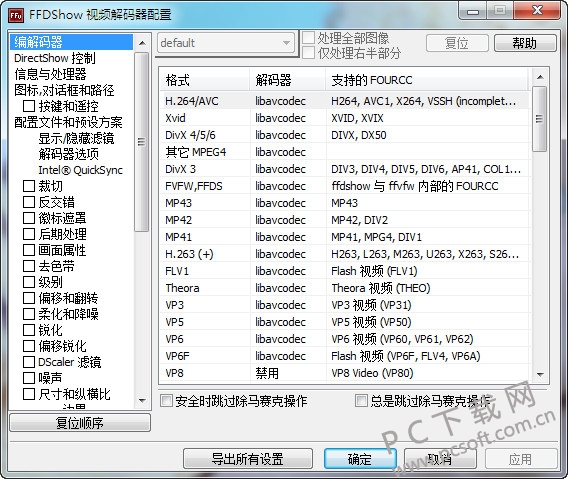Check the 安全时跳过除马赛克操作 option

(x=166, y=401)
